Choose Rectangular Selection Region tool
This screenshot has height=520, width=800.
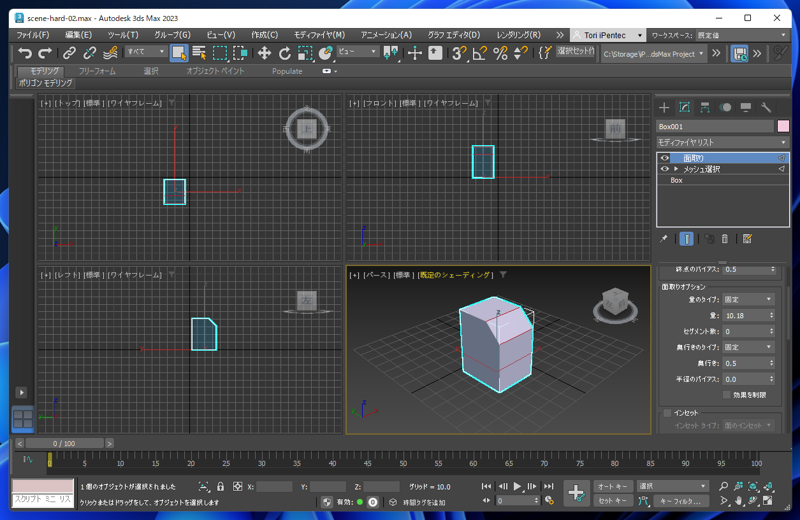[220, 53]
